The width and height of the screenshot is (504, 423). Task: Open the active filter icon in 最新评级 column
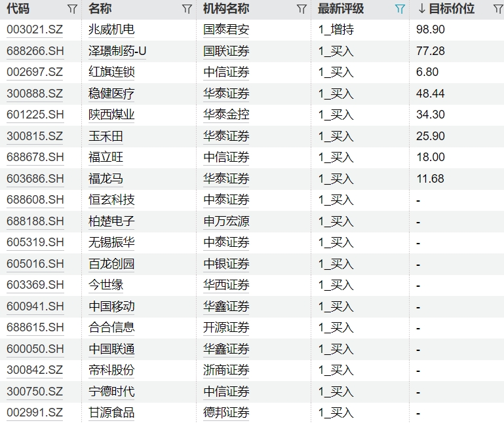pos(400,9)
